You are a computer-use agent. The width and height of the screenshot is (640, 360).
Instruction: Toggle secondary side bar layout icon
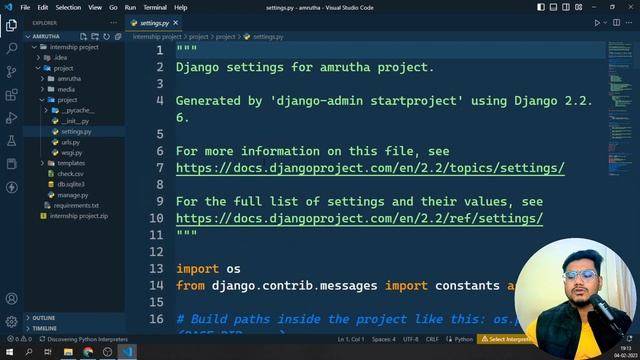coord(566,7)
